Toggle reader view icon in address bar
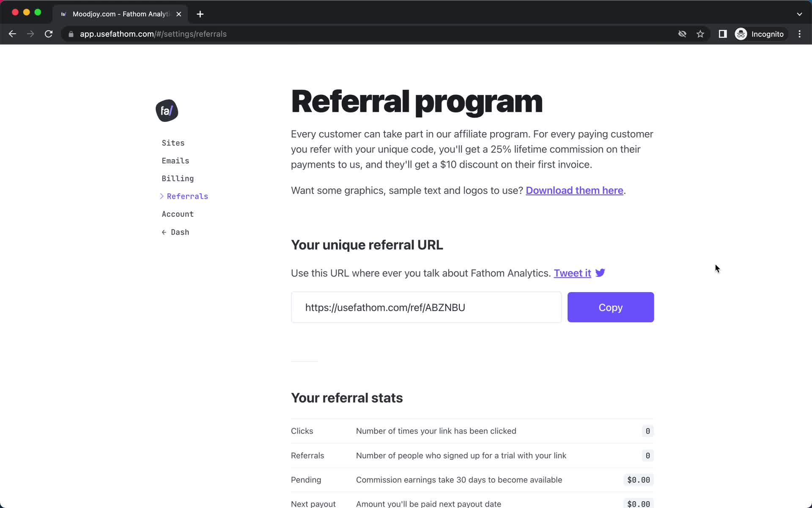This screenshot has width=812, height=508. click(723, 34)
